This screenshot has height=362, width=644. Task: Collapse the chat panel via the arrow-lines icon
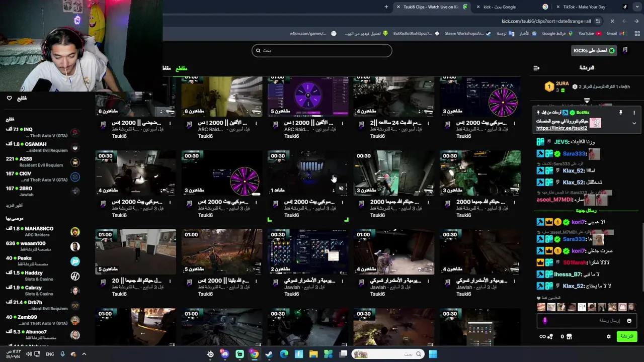coord(536,68)
